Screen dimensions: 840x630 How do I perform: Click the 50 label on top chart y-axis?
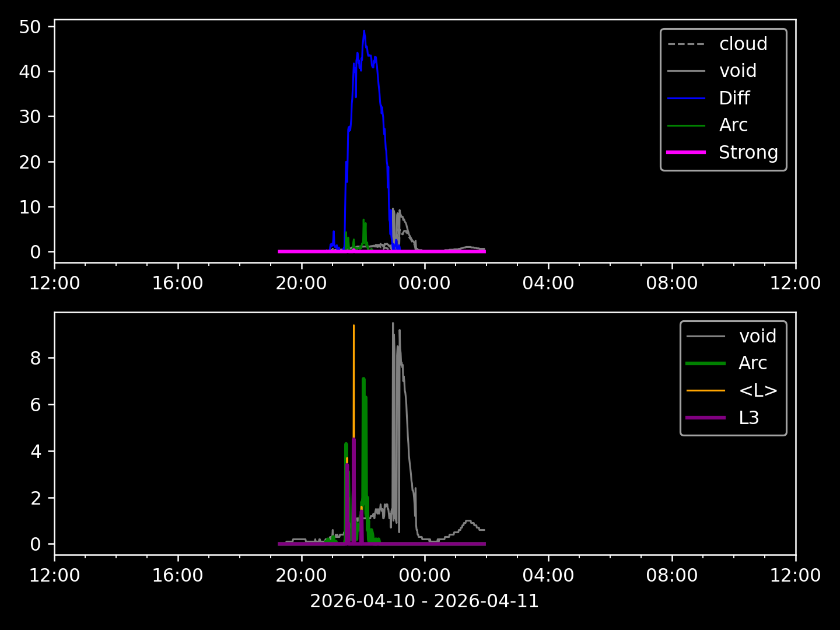pyautogui.click(x=29, y=27)
